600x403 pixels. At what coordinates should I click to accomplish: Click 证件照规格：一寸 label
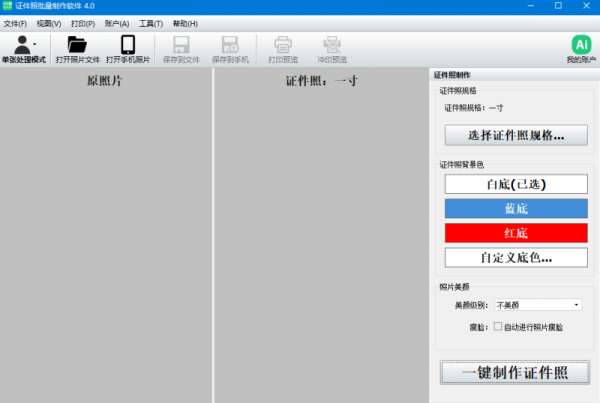point(473,108)
